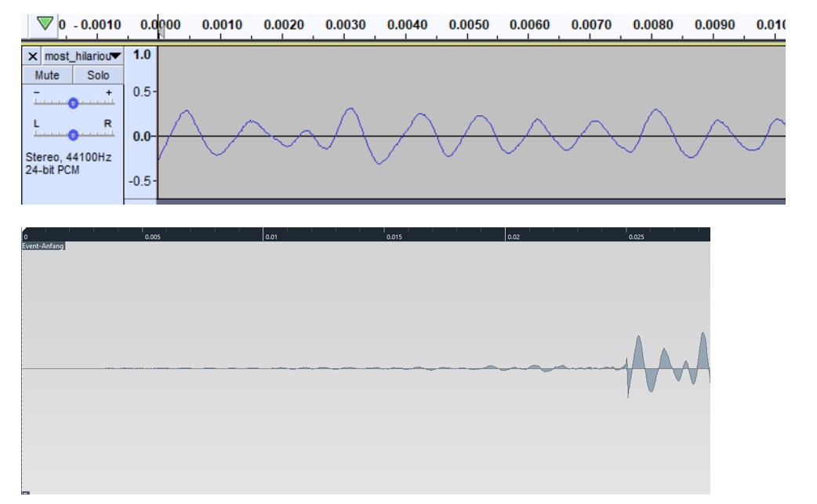
Task: Click the plus sign above gain slider
Action: coord(109,92)
